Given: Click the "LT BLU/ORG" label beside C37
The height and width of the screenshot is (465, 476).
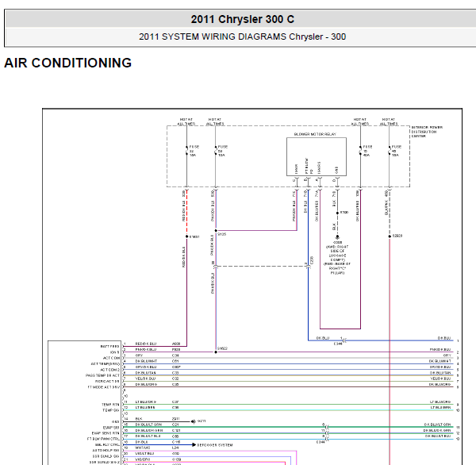Looking at the screenshot, I should point(146,402).
